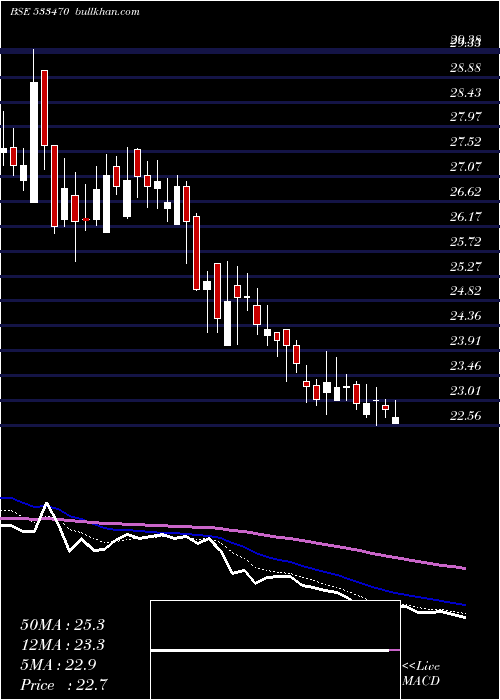This screenshot has height=700, width=500.
Task: Click the 12MA : 23.3 readout
Action: click(x=62, y=645)
